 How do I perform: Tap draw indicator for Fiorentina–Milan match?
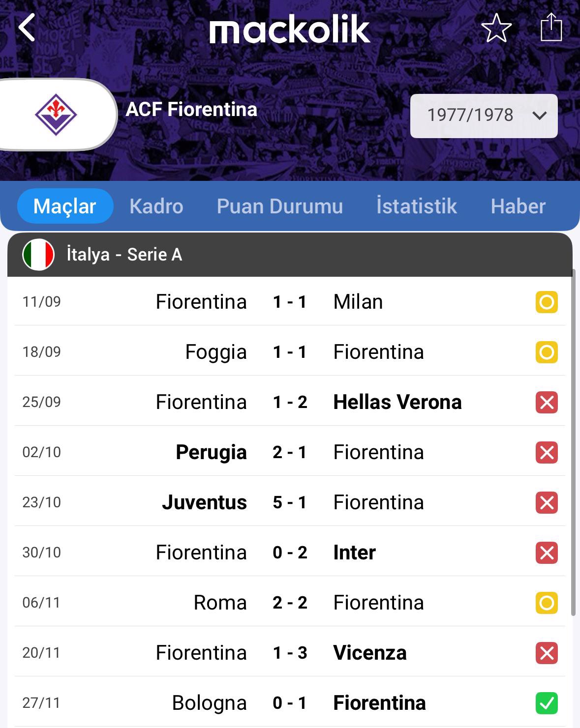(547, 302)
